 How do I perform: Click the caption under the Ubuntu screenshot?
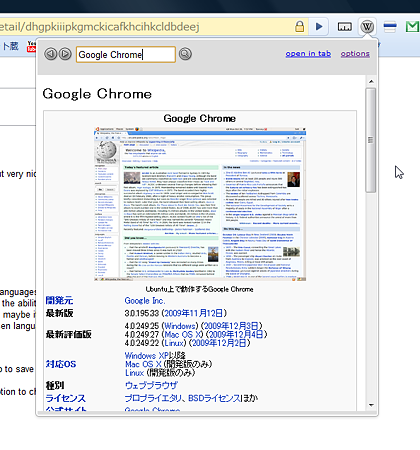[200, 289]
